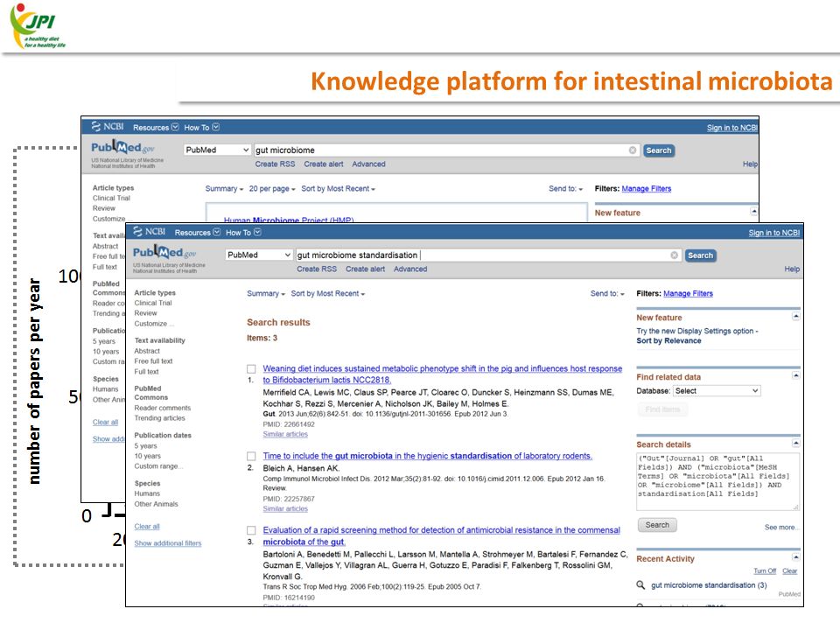Viewport: 840px width, 630px height.
Task: Open recent 'gut microbiome standardisation (3)' entry
Action: pyautogui.click(x=709, y=585)
